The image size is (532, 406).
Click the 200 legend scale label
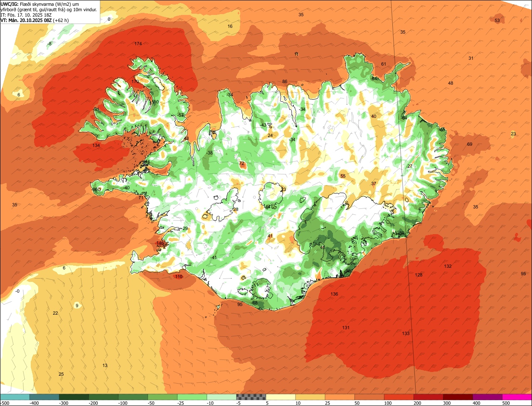click(418, 403)
